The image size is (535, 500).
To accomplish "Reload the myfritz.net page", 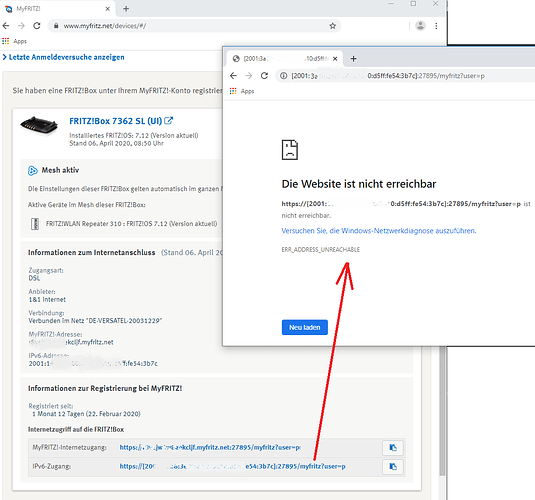I will click(37, 26).
